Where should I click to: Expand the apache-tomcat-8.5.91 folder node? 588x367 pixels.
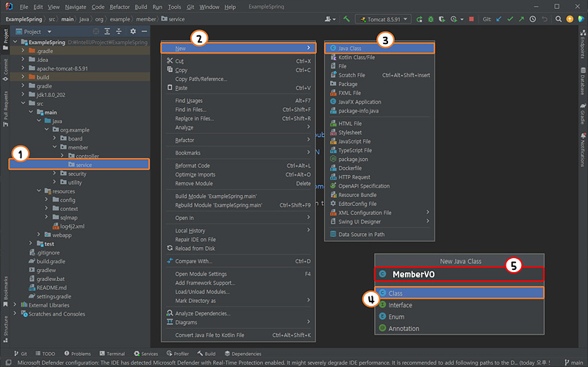pyautogui.click(x=23, y=68)
